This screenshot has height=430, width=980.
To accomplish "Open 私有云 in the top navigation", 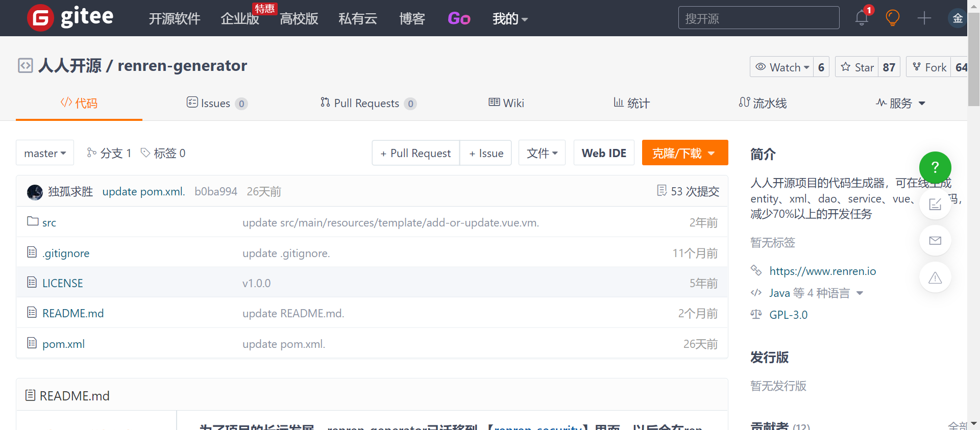I will pos(358,19).
